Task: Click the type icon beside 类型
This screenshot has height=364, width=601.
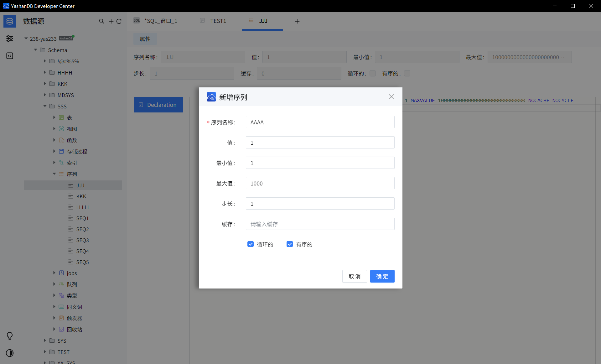Action: tap(61, 295)
